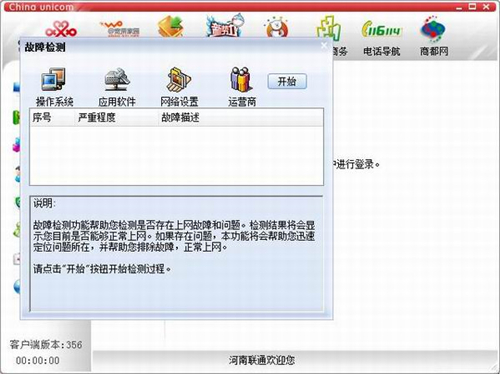The height and width of the screenshot is (374, 500).
Task: Click the 严重程度 column header
Action: [117, 117]
